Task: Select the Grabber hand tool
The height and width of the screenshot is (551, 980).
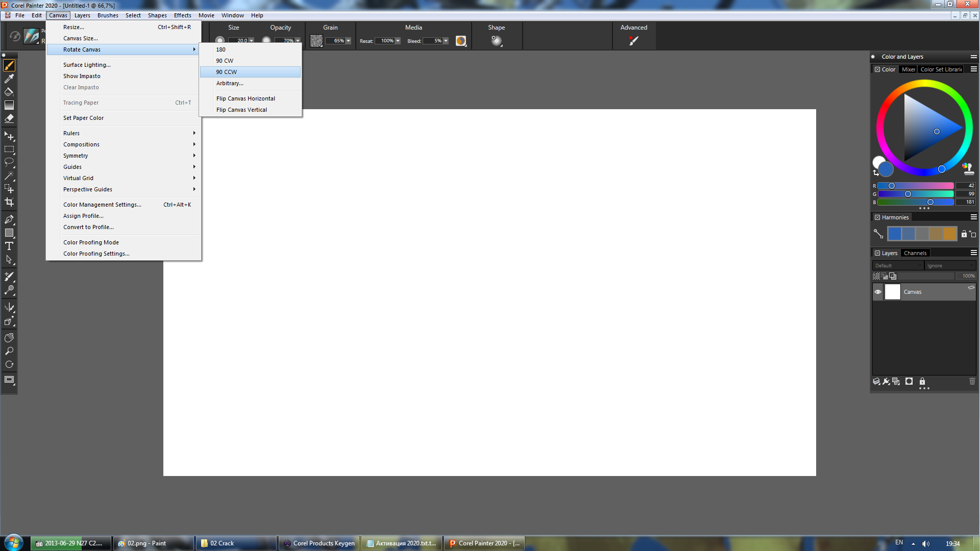Action: click(9, 338)
